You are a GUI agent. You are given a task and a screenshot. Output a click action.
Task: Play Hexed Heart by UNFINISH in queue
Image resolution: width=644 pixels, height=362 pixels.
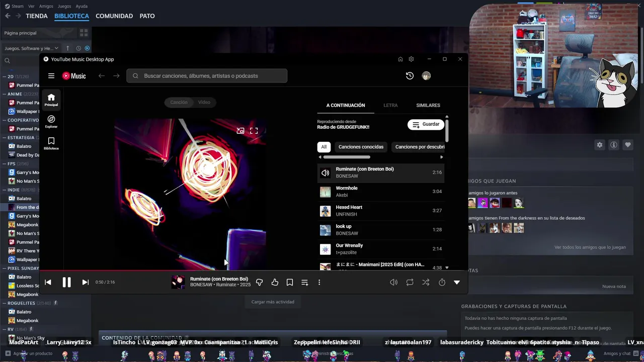[x=381, y=211]
